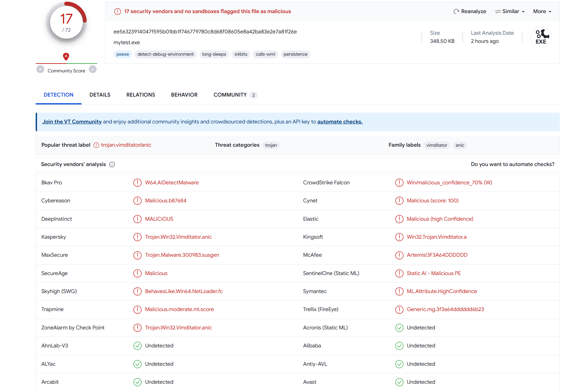This screenshot has width=588, height=390.
Task: Click the red alert icon for Cynet
Action: (399, 201)
